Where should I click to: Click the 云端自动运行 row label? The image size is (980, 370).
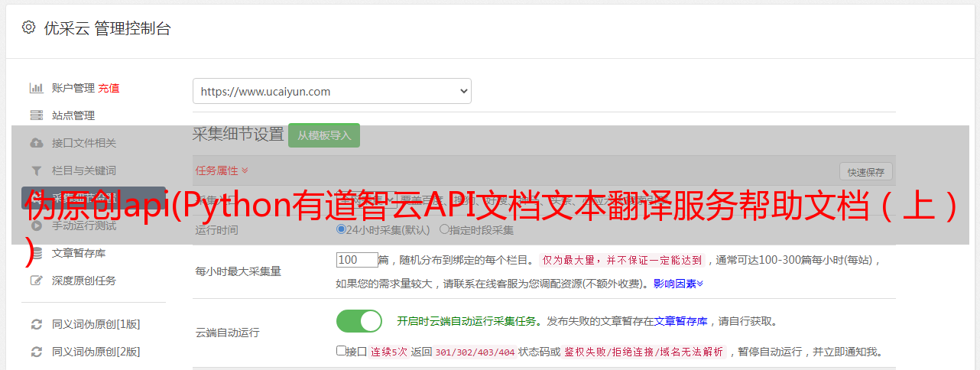228,333
